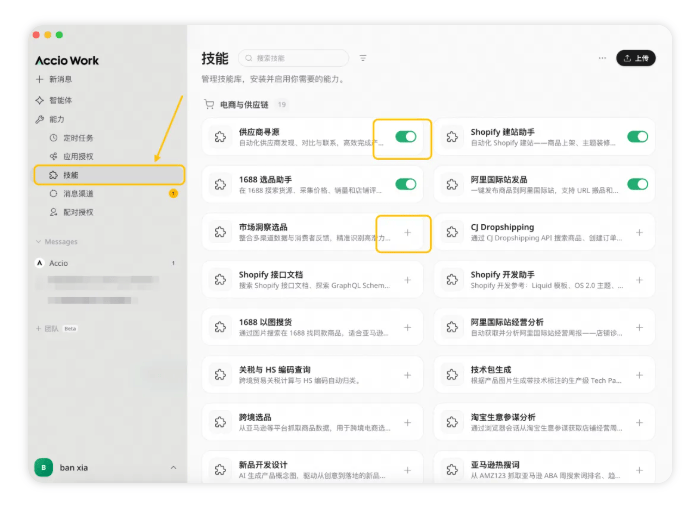Click the 新消息 plus icon
The height and width of the screenshot is (512, 696).
40,79
